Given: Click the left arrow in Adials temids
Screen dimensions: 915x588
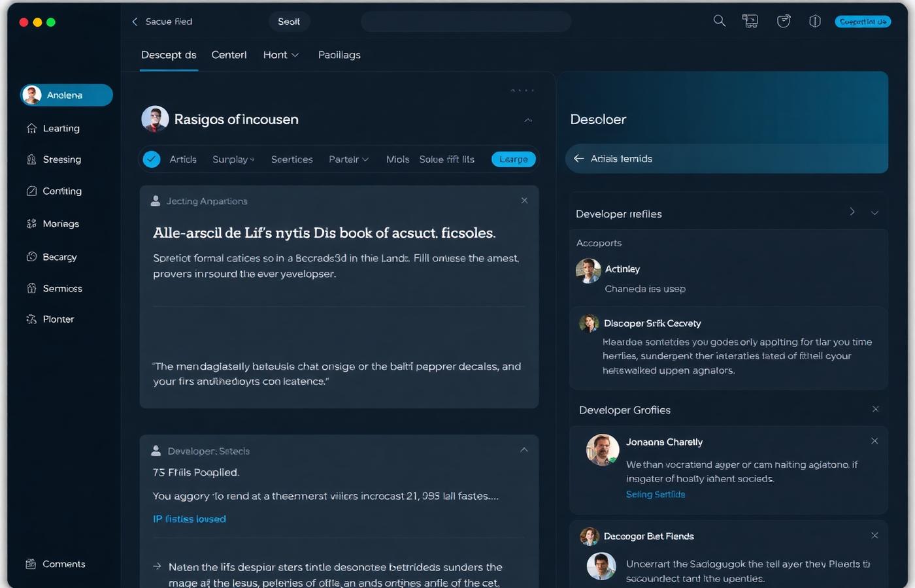Looking at the screenshot, I should click(578, 158).
